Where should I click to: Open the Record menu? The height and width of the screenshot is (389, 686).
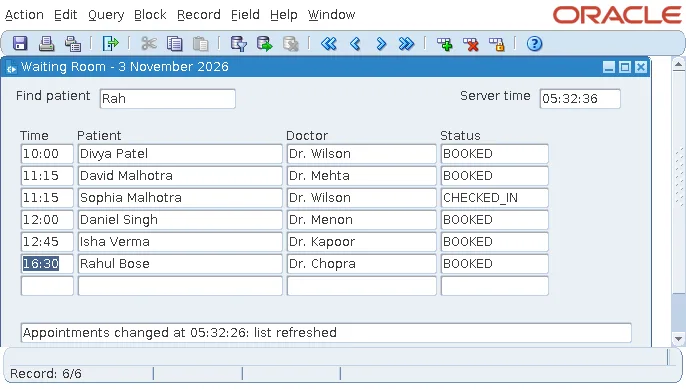(199, 15)
